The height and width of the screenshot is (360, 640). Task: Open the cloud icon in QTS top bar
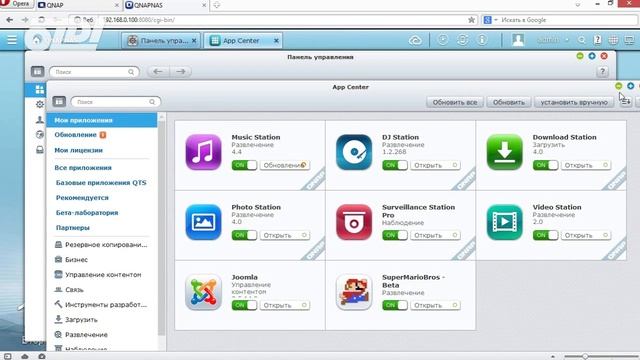[415, 40]
